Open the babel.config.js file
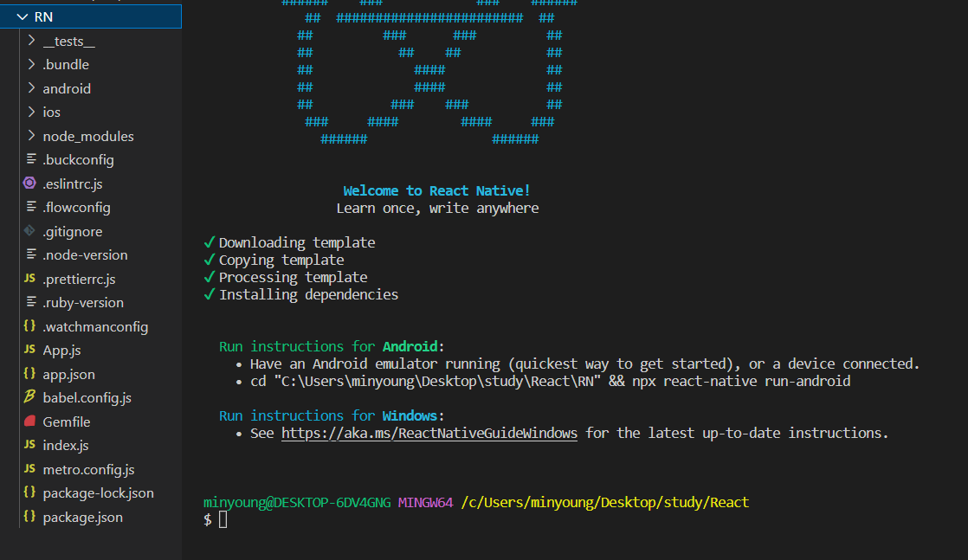968x560 pixels. click(x=87, y=398)
